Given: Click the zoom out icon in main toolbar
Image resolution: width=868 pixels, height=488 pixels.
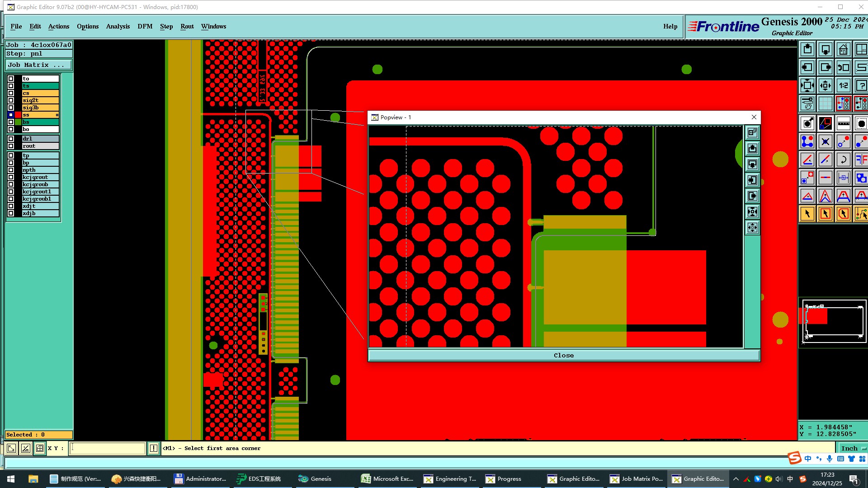Looking at the screenshot, I should pos(826,85).
